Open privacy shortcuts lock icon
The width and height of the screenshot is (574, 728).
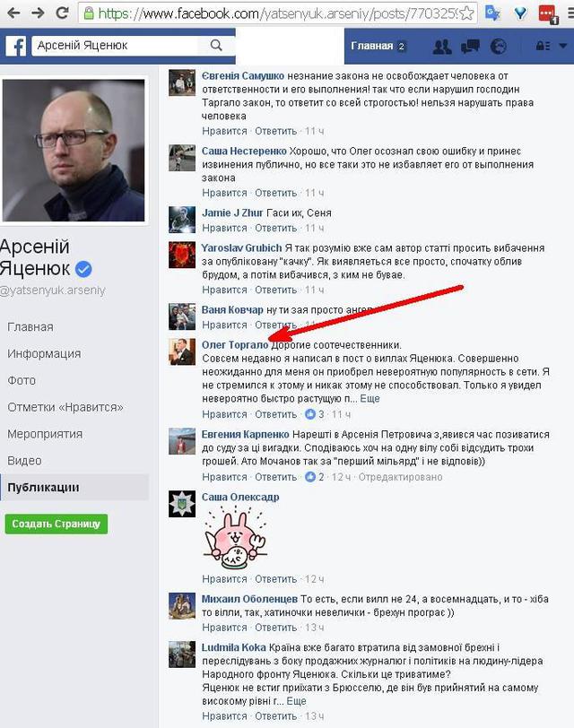pos(543,46)
